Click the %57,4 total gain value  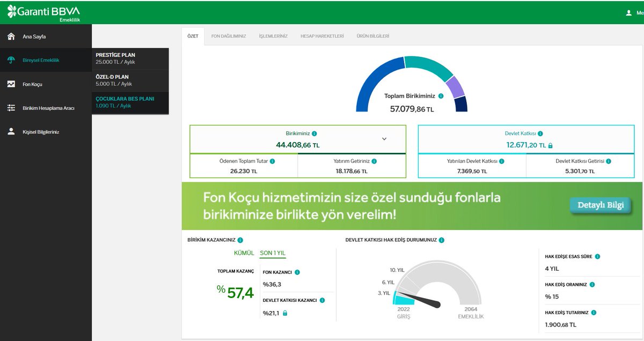[235, 293]
